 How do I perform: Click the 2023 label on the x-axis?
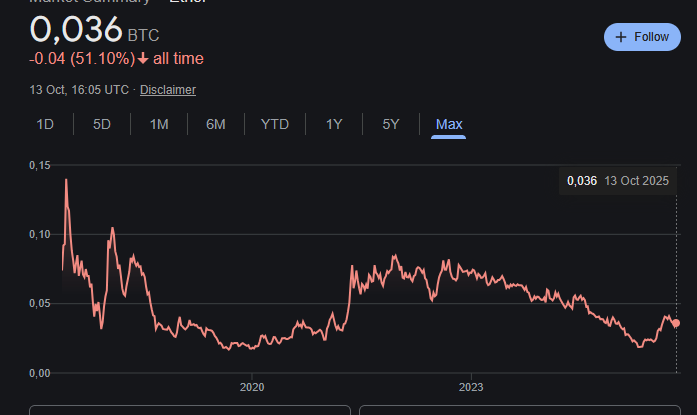pyautogui.click(x=471, y=387)
